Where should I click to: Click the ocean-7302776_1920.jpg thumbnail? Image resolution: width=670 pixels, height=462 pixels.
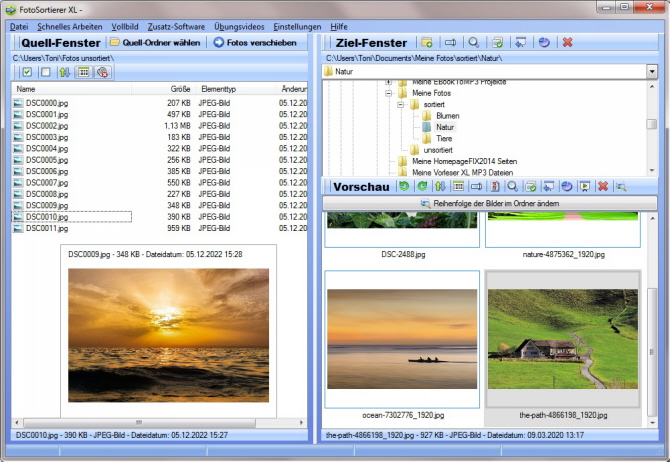point(402,339)
